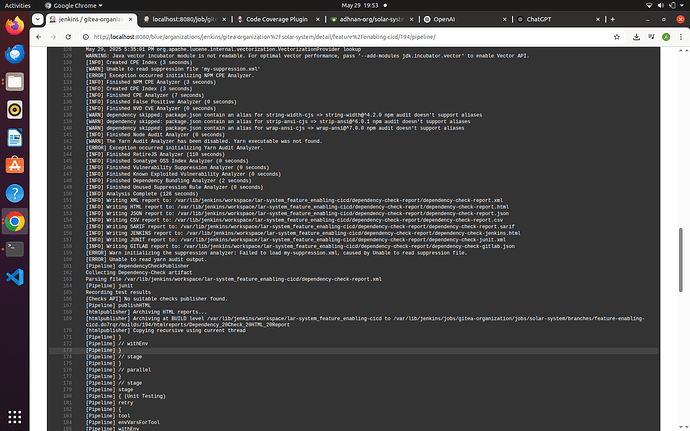Open Google Chrome app menu in top bar
The width and height of the screenshot is (690, 431).
pyautogui.click(x=74, y=5)
